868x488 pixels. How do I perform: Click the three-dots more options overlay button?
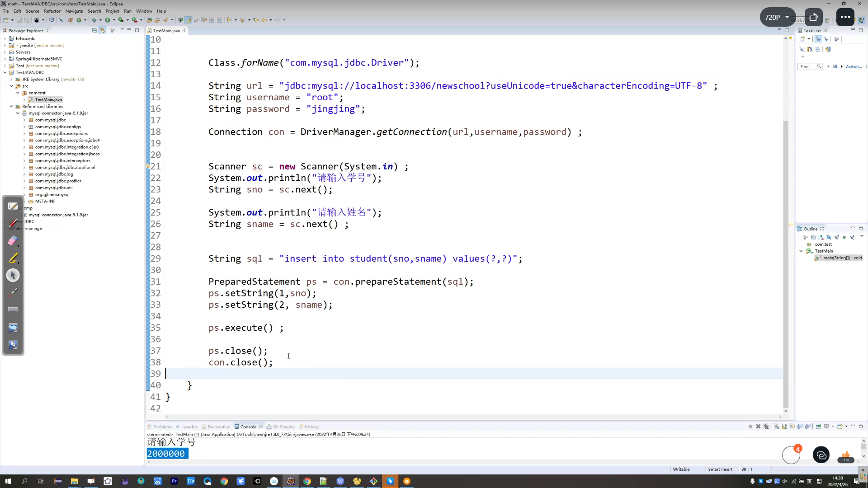tap(845, 17)
